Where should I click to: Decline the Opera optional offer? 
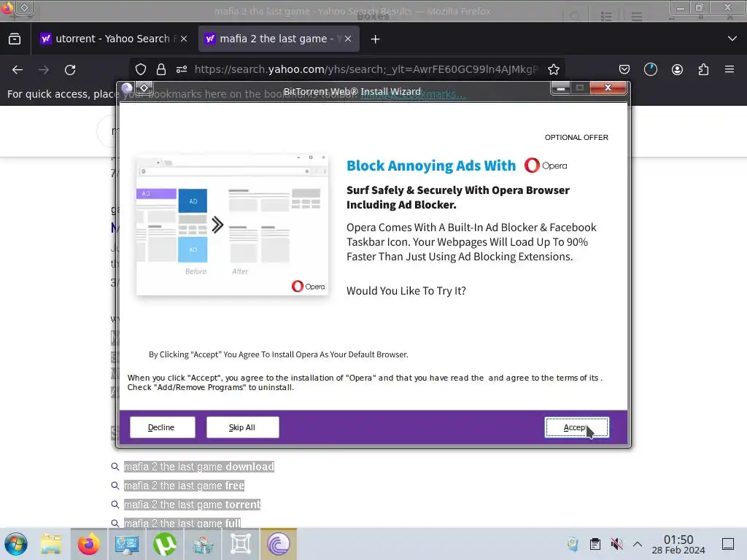[162, 427]
